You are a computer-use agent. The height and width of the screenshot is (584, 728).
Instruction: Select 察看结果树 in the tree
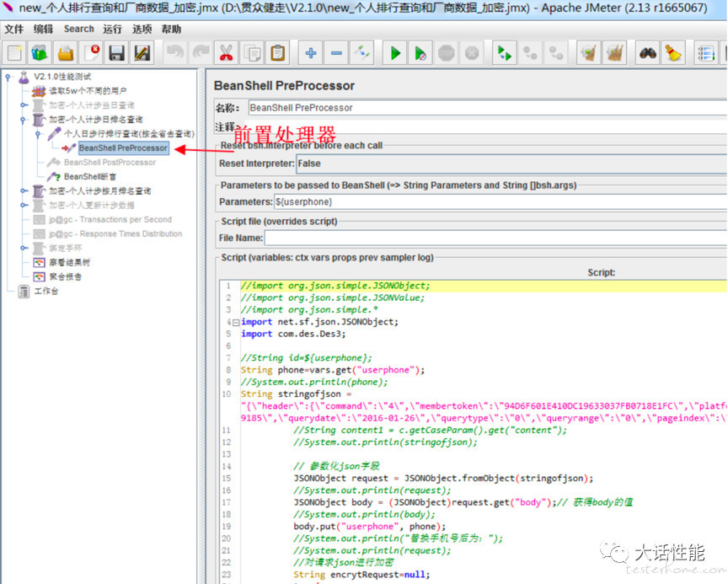[x=70, y=262]
